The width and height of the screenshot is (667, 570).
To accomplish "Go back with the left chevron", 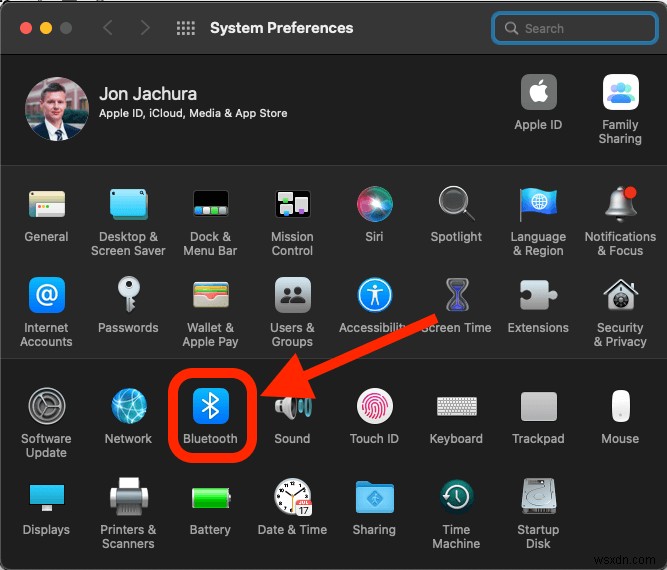I will [x=108, y=28].
